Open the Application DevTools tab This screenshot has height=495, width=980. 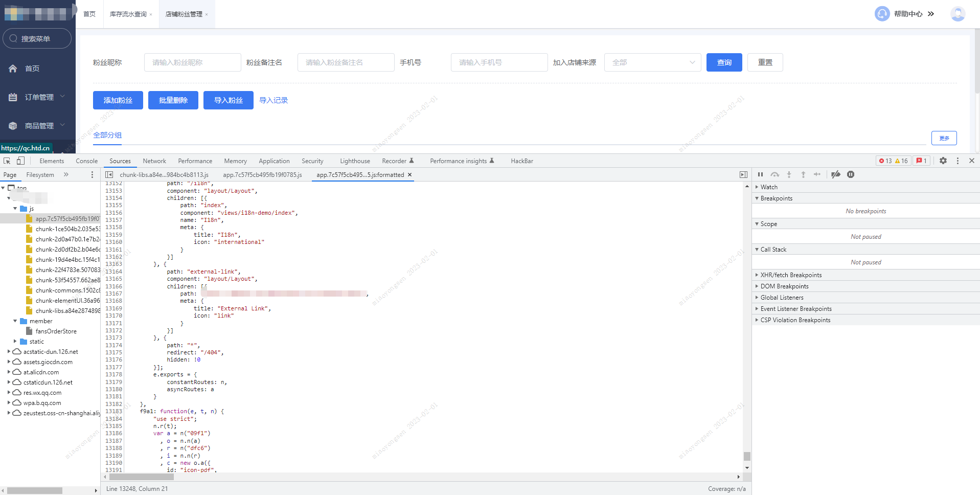(274, 161)
